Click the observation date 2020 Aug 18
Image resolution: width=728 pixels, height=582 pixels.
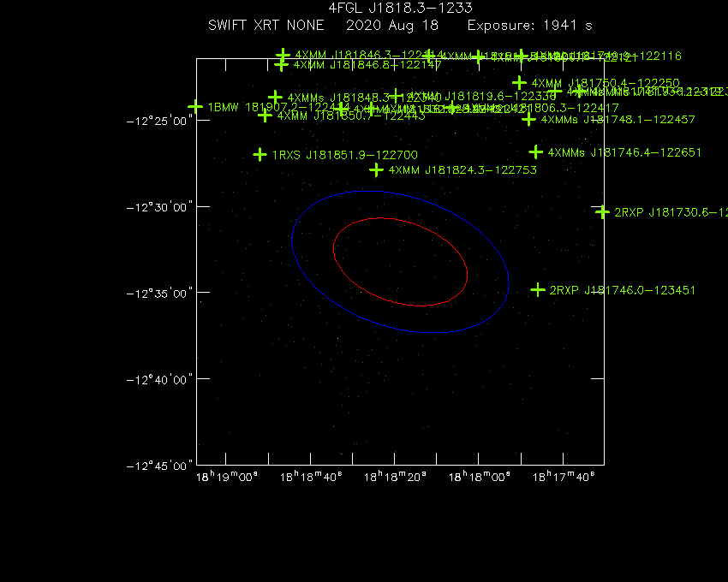[392, 26]
